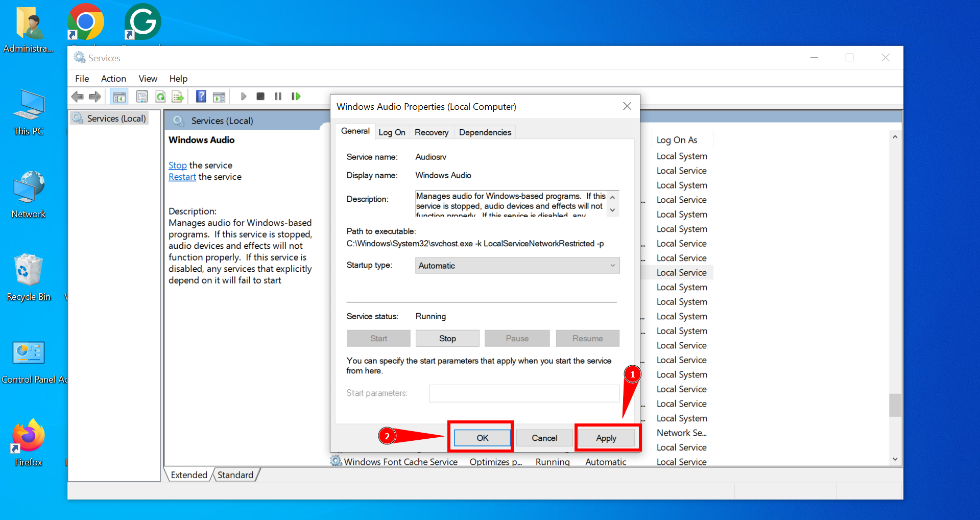The image size is (980, 520).
Task: Switch to the Extended view tab
Action: point(189,475)
